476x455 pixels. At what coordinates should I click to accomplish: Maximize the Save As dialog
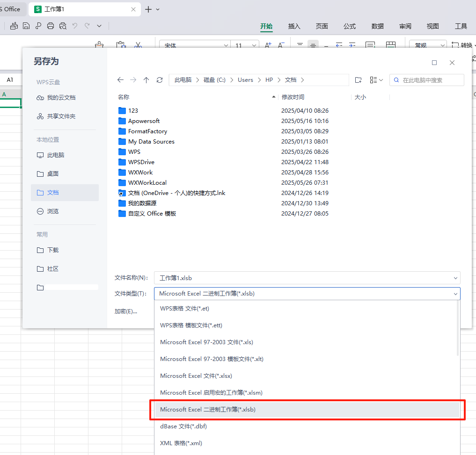coord(434,63)
